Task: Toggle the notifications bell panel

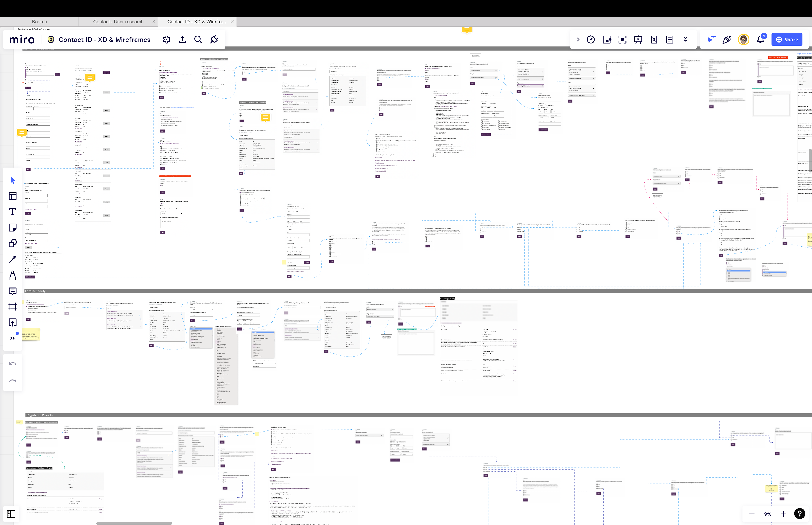Action: tap(761, 40)
